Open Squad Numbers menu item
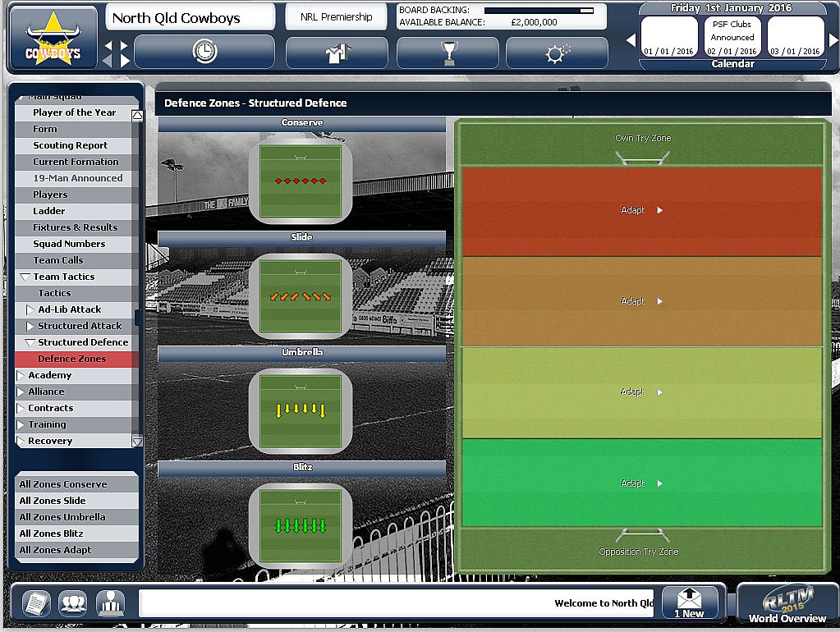The image size is (840, 632). (x=74, y=245)
